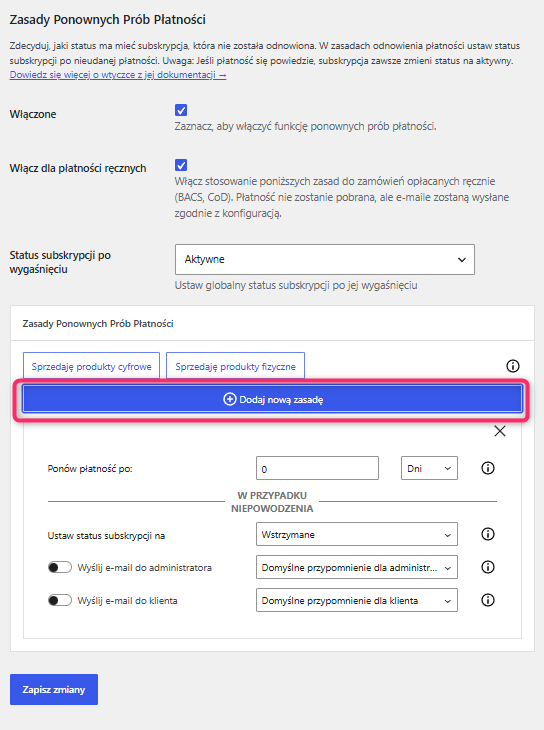The height and width of the screenshot is (730, 544).
Task: Open the plugin documentation link
Action: 118,75
